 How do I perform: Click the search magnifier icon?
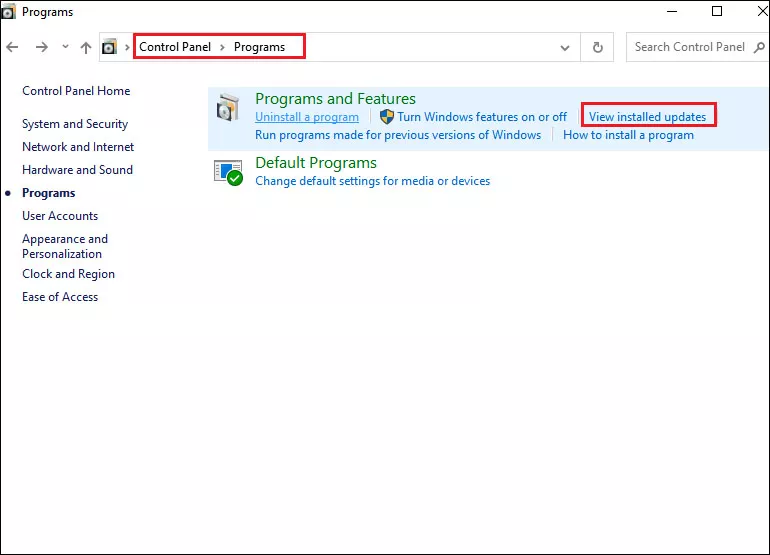tap(759, 47)
